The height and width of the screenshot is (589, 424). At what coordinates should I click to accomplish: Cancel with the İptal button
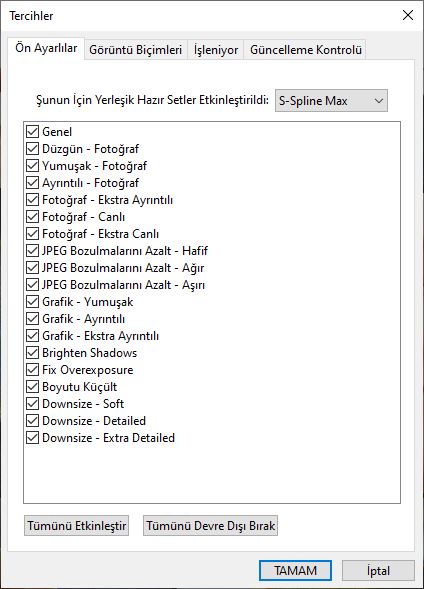tap(378, 571)
